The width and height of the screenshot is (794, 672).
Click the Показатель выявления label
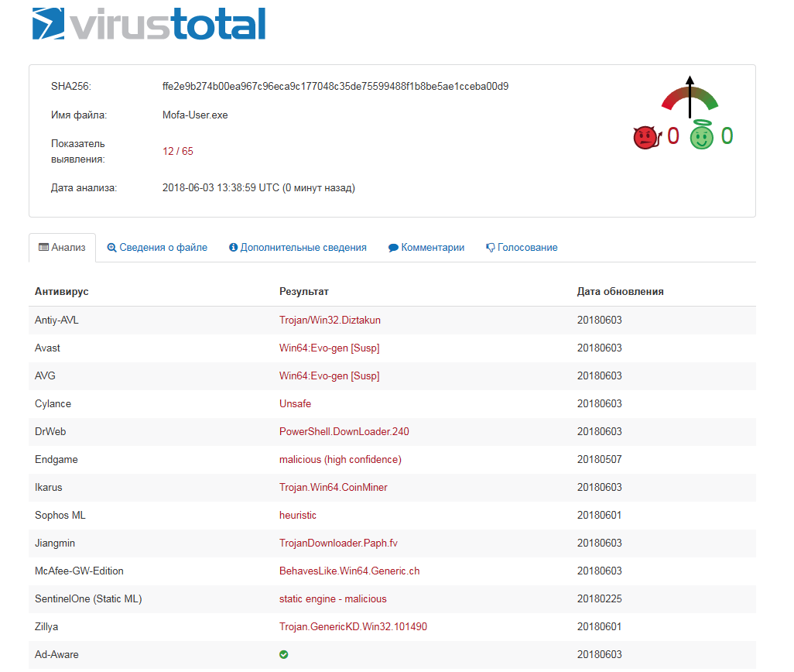tap(78, 151)
